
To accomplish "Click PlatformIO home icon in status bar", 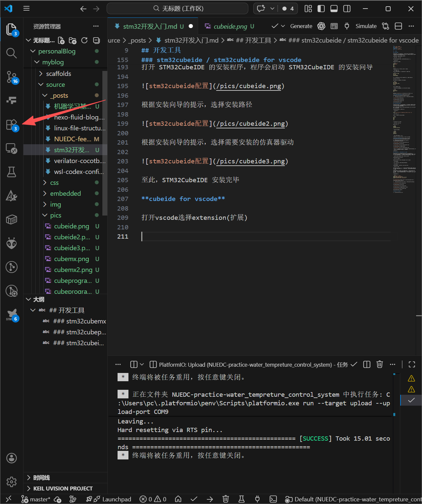I will pyautogui.click(x=178, y=499).
